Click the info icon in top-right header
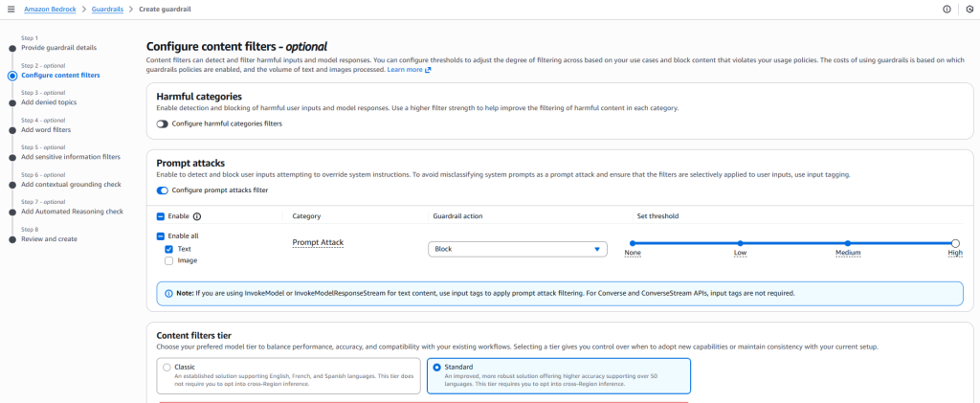The image size is (980, 403). click(x=947, y=9)
